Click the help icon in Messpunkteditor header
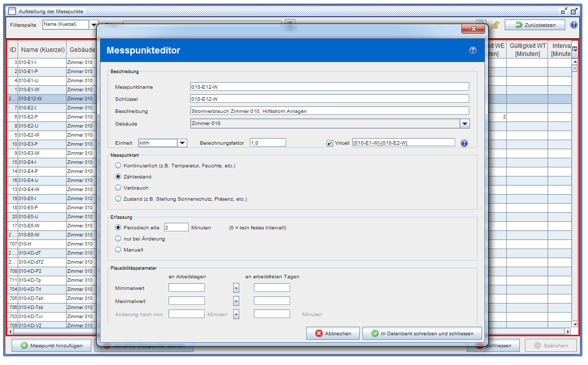The width and height of the screenshot is (588, 365). 473,50
